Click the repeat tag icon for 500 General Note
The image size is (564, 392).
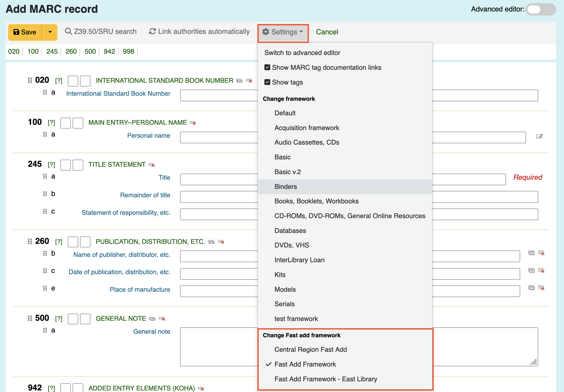(x=152, y=319)
